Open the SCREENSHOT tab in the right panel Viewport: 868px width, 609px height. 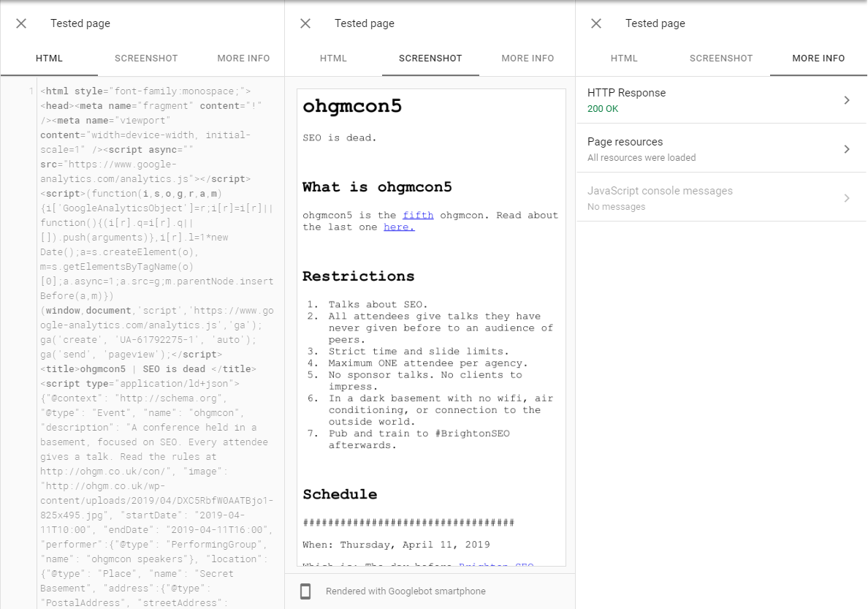(x=720, y=58)
